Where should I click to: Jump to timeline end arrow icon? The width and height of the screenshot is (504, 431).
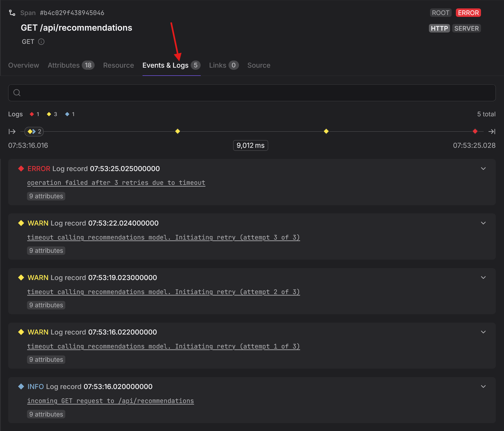(x=492, y=131)
